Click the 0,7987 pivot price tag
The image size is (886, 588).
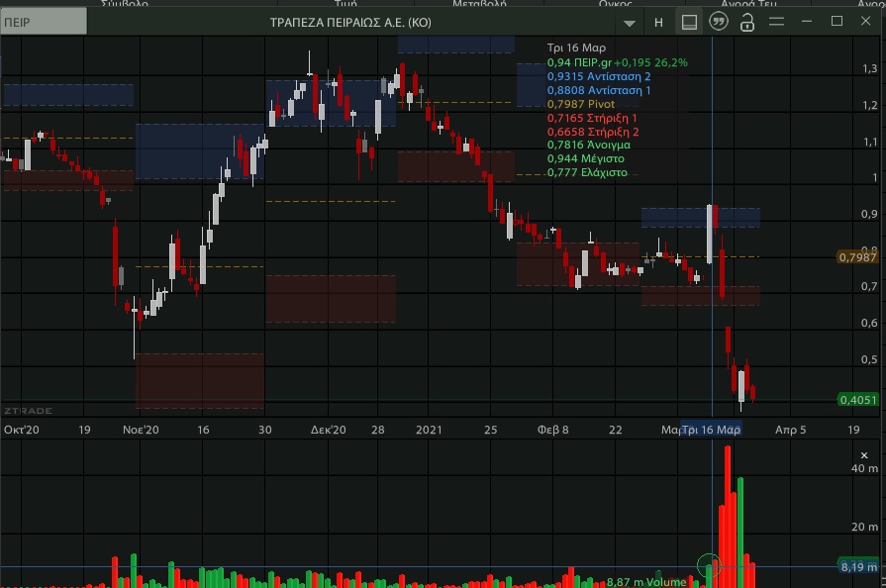tap(857, 257)
